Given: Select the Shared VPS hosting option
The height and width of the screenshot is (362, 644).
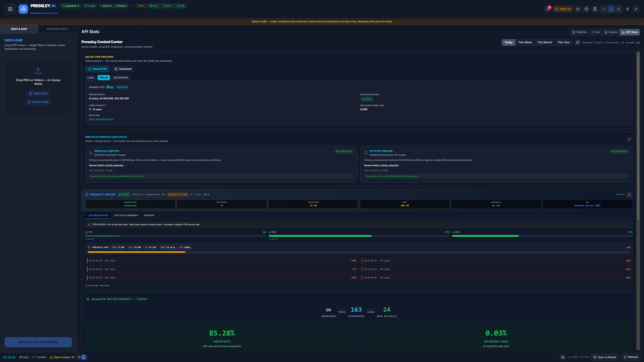Looking at the screenshot, I should [98, 69].
